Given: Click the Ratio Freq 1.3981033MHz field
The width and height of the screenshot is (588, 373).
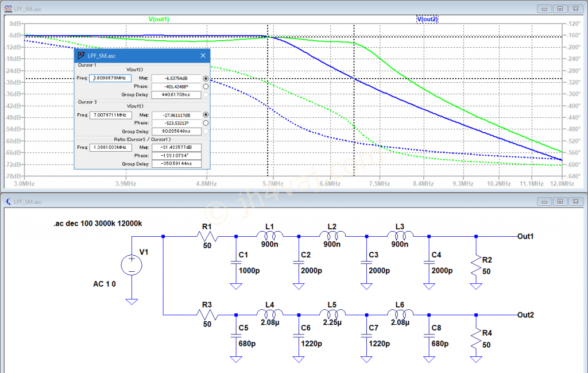Looking at the screenshot, I should pyautogui.click(x=110, y=148).
